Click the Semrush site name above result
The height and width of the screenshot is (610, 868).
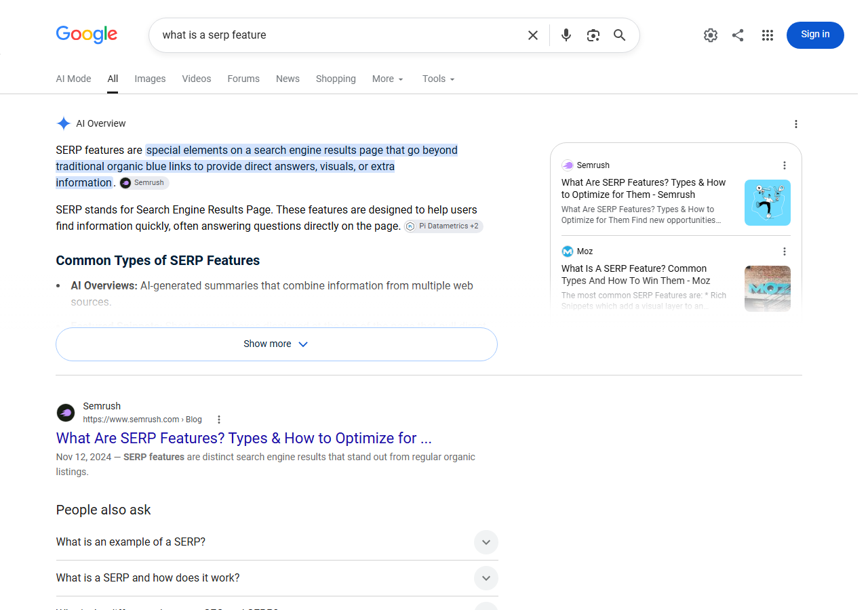[102, 406]
